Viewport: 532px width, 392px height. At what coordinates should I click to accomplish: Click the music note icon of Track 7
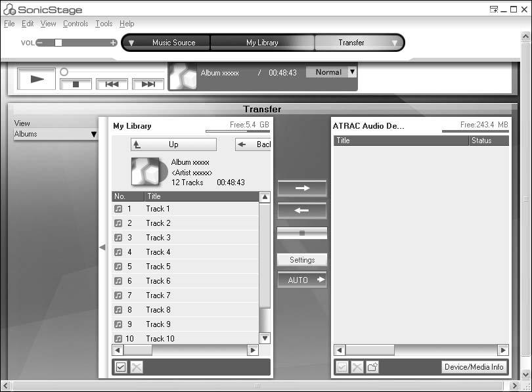tap(118, 295)
